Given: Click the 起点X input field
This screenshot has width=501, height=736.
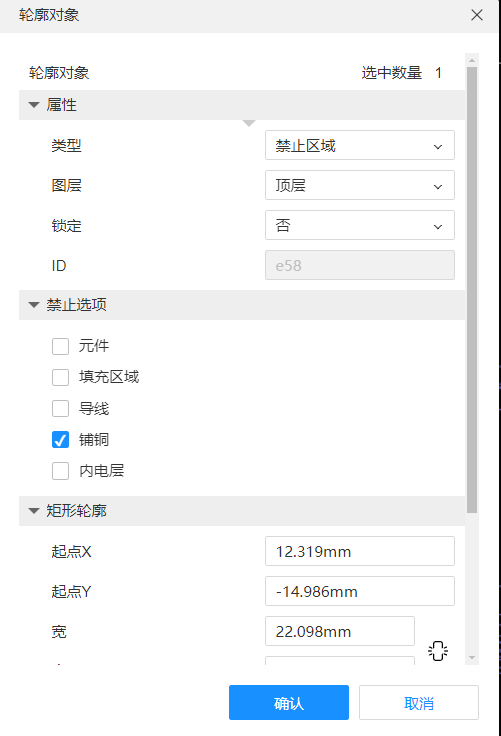Looking at the screenshot, I should pos(360,551).
